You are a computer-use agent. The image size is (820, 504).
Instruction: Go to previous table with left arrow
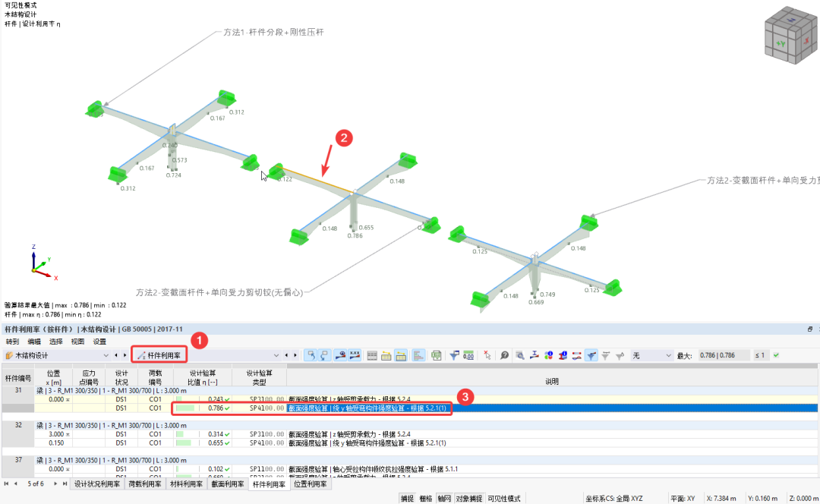click(286, 355)
